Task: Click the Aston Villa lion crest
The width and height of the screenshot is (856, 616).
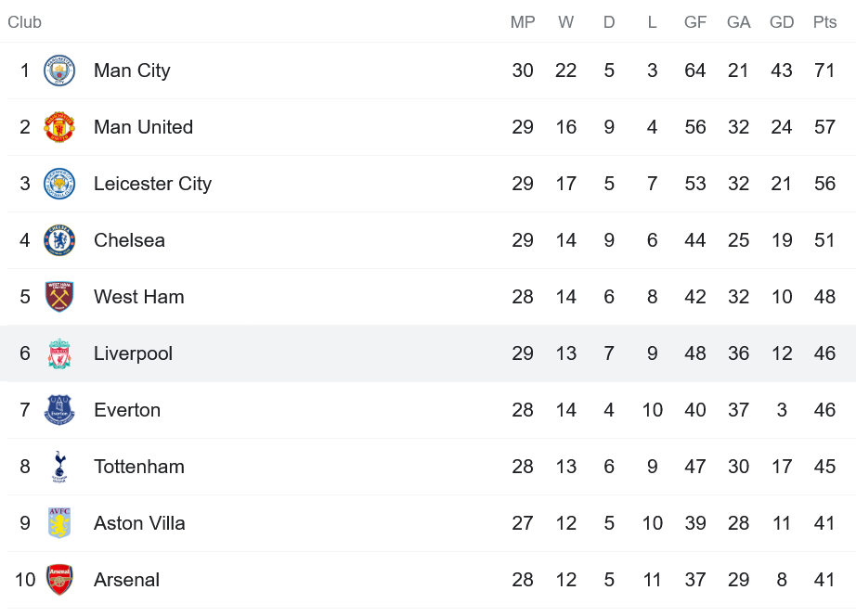Action: click(59, 523)
